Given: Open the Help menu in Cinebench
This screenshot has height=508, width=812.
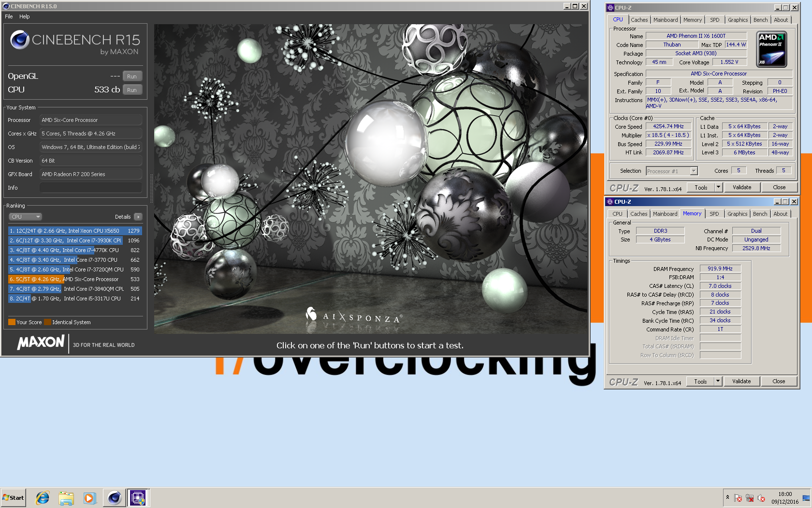Looking at the screenshot, I should click(x=25, y=16).
